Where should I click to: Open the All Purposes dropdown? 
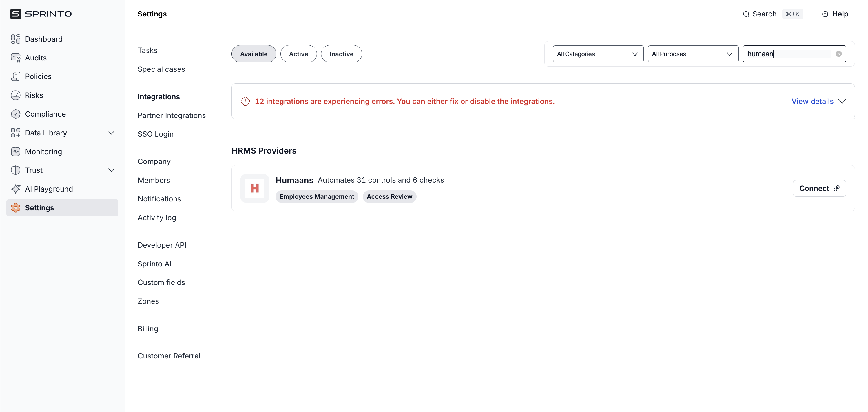(x=693, y=54)
